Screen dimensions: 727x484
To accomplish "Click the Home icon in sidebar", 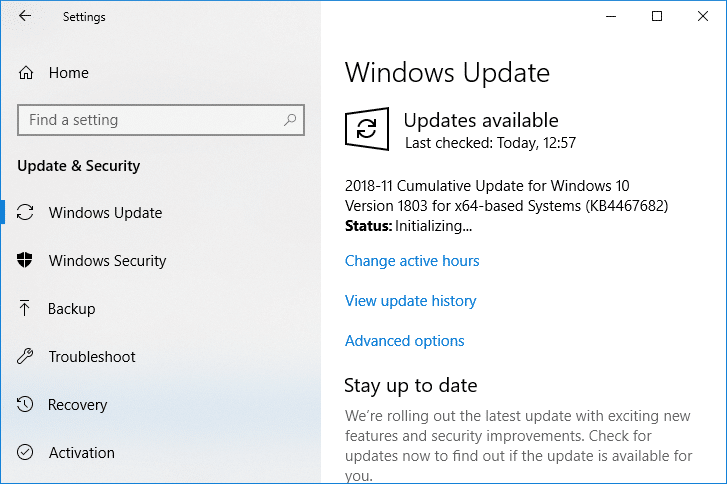I will tap(26, 73).
